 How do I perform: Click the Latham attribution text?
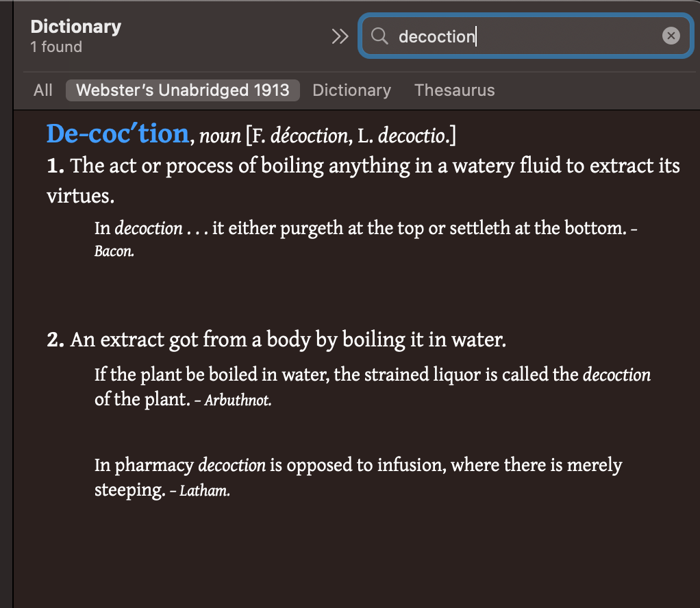(205, 491)
